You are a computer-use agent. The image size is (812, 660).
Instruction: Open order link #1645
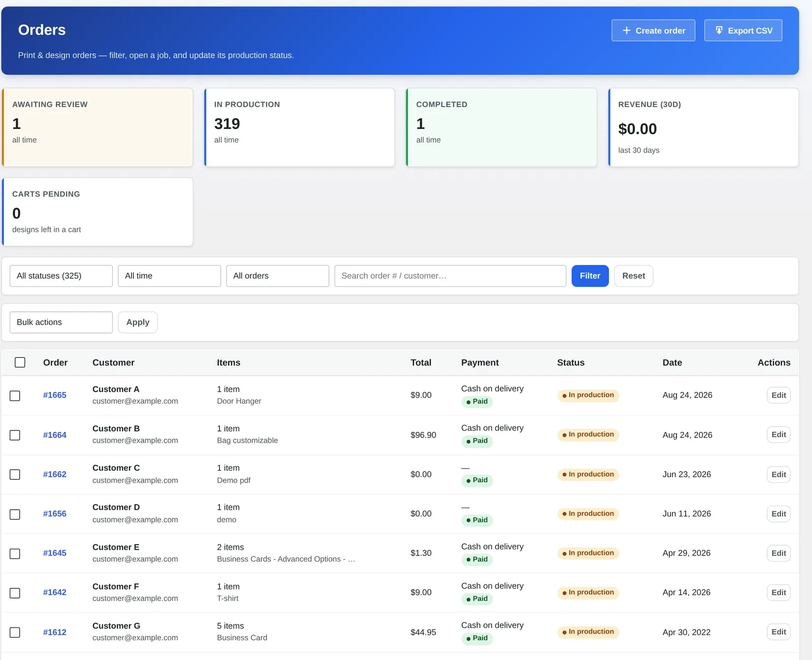click(55, 553)
